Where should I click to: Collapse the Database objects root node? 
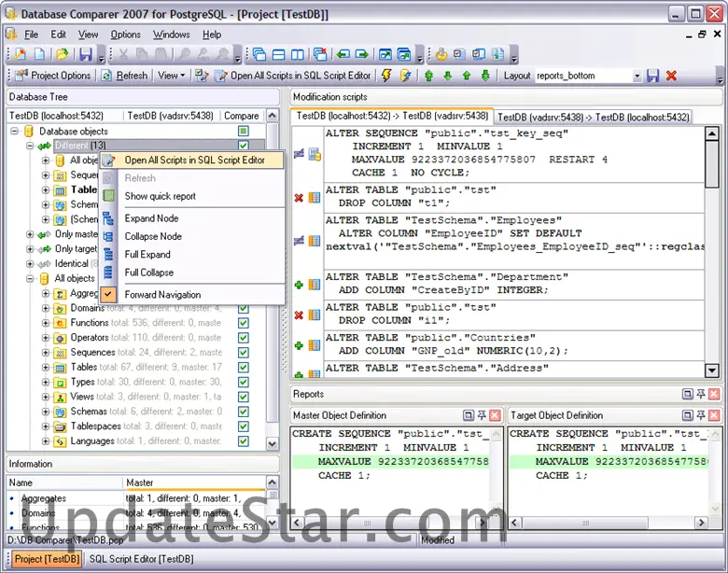pyautogui.click(x=15, y=132)
